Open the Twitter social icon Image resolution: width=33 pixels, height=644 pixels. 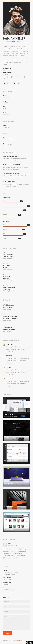point(8,84)
